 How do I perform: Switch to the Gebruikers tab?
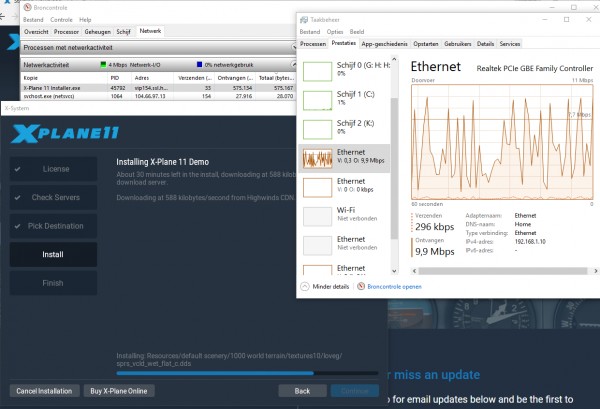coord(458,44)
